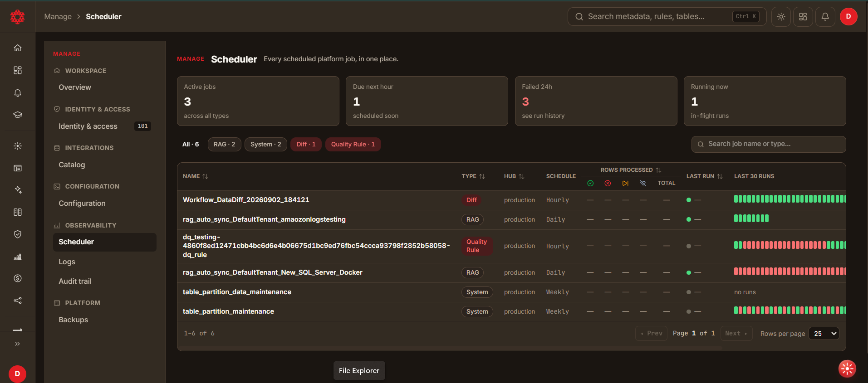
Task: Click the red logo at top left
Action: 17,17
